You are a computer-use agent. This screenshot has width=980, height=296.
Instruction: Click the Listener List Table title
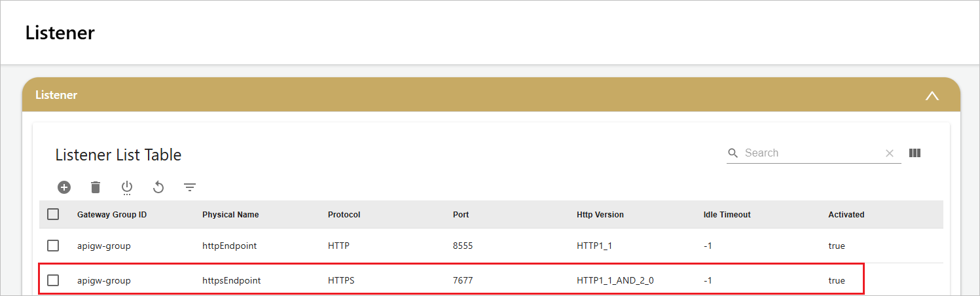coord(118,155)
